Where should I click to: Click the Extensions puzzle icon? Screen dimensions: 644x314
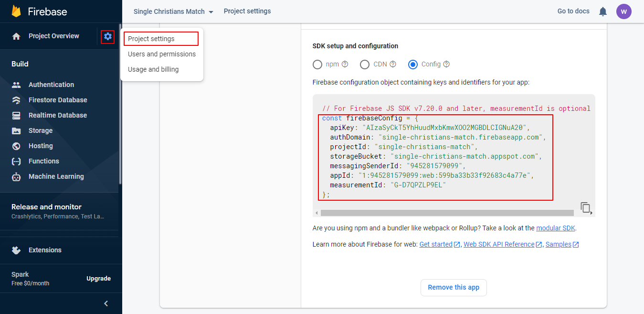pyautogui.click(x=16, y=250)
